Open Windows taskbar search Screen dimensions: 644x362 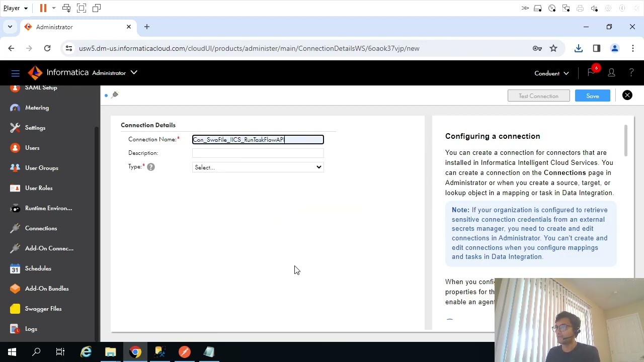[x=36, y=352]
